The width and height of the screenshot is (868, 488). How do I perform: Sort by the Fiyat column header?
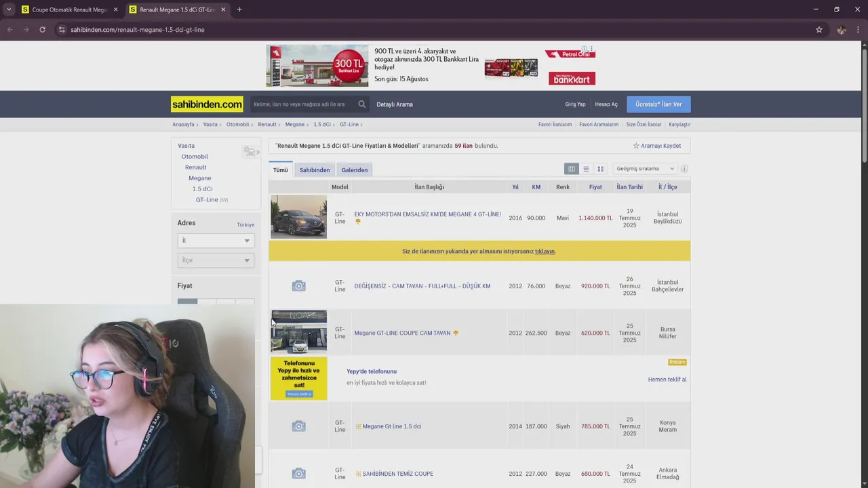click(x=595, y=187)
